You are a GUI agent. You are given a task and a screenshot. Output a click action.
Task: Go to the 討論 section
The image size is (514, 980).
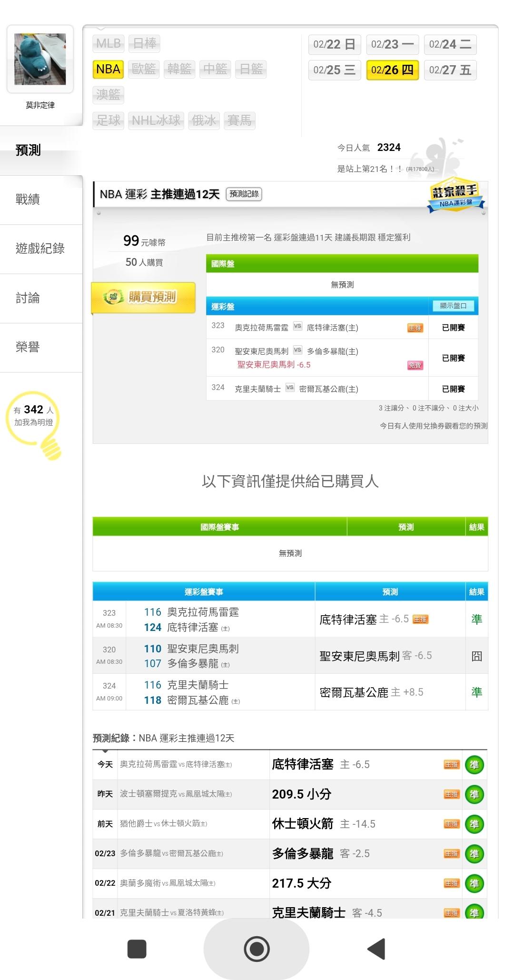pyautogui.click(x=28, y=298)
